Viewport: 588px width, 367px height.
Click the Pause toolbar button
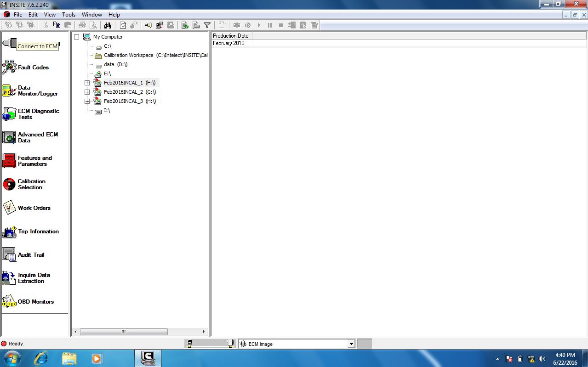[270, 25]
